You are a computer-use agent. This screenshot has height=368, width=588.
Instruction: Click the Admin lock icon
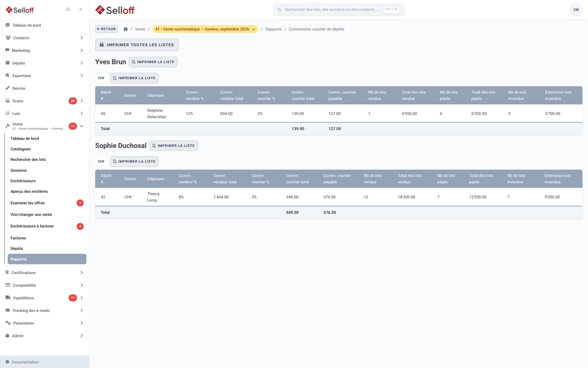7,336
